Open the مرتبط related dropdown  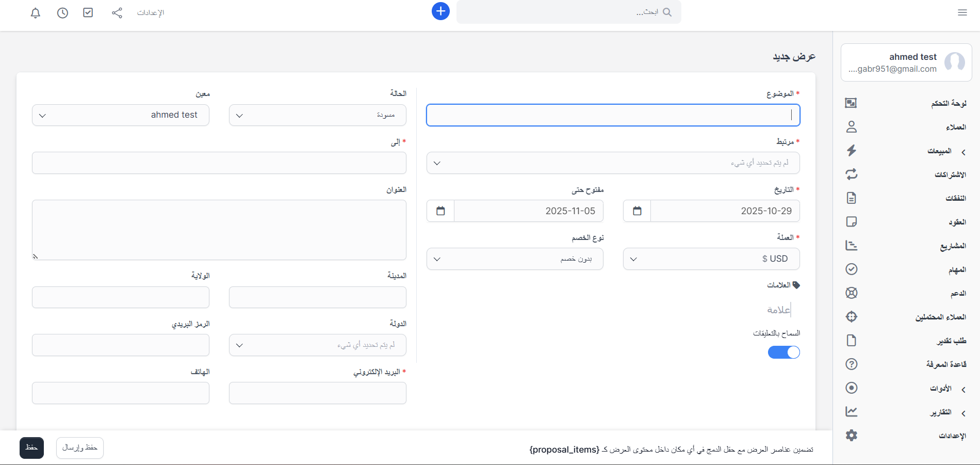613,163
